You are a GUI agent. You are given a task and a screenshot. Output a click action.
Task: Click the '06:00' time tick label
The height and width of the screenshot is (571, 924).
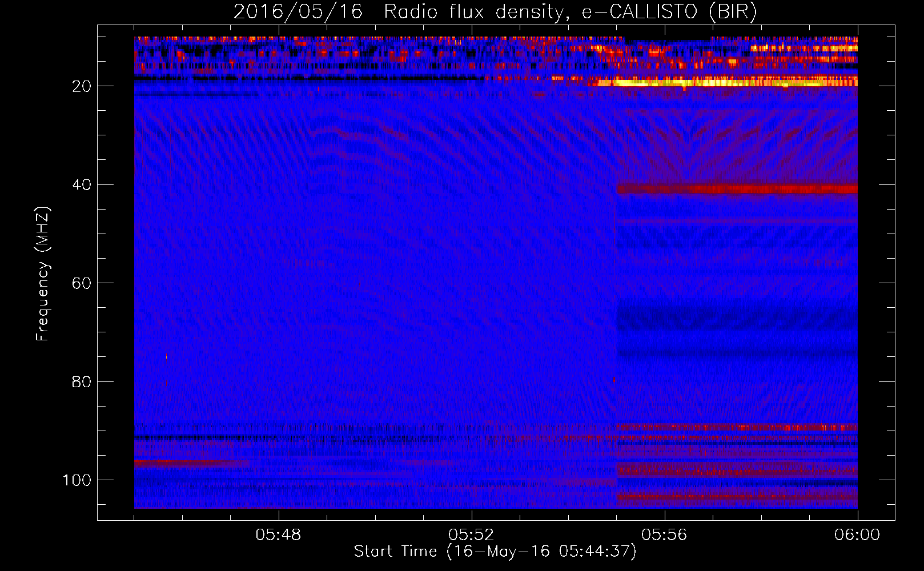click(857, 535)
